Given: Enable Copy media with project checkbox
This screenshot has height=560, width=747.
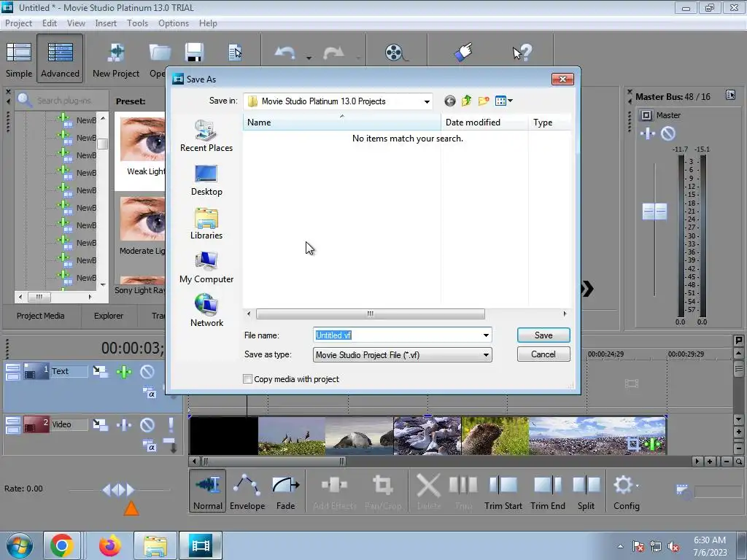Looking at the screenshot, I should 247,379.
